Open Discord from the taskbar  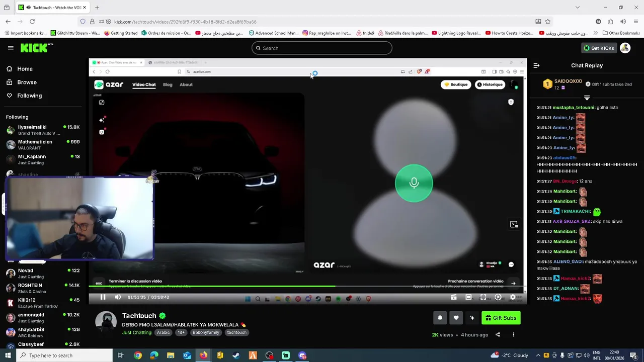[x=302, y=355]
